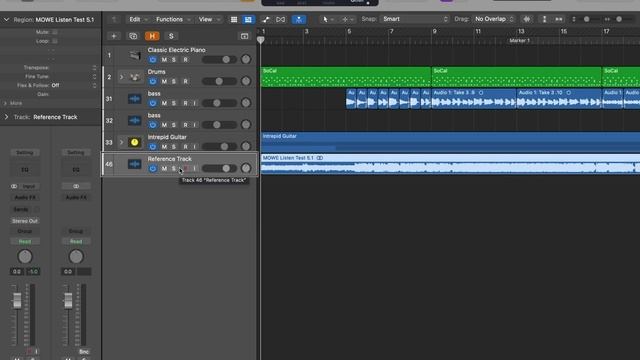Mute the Intrepid Guitar track
Viewport: 640px width, 360px height.
164,147
